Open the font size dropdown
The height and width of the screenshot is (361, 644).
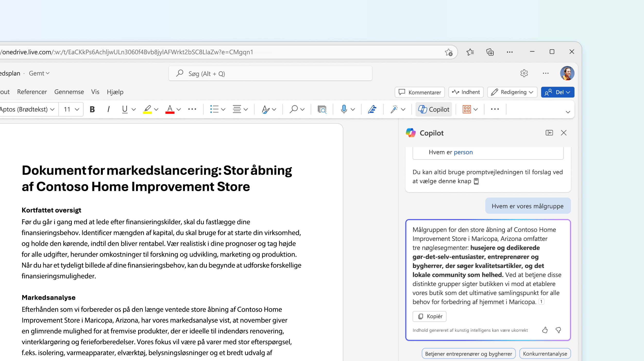coord(71,109)
